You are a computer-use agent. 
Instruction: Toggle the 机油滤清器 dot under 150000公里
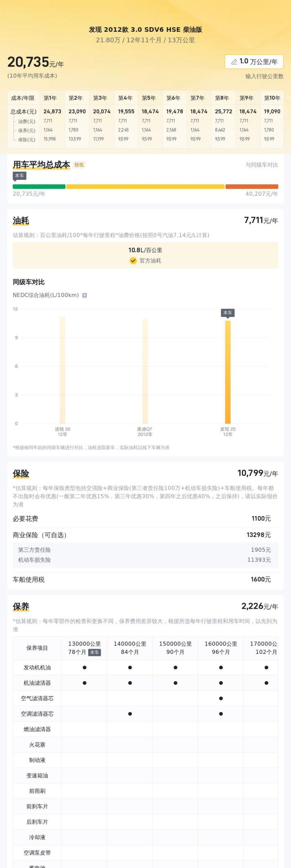click(x=175, y=683)
